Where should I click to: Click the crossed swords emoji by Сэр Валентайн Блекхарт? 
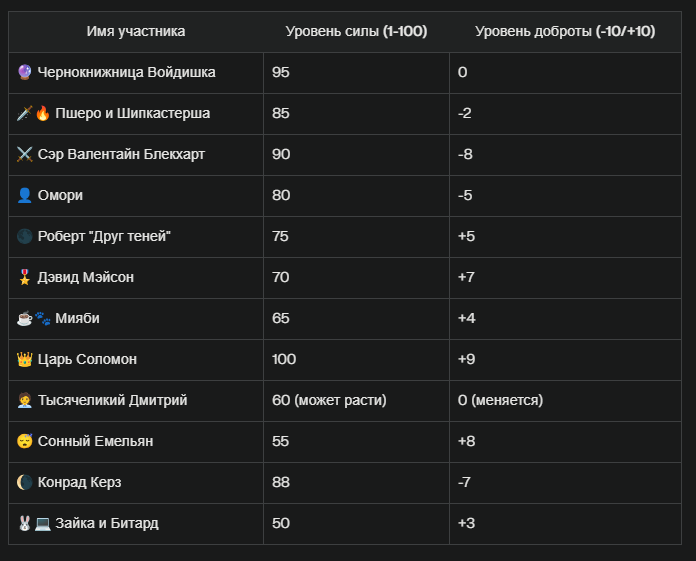[x=24, y=154]
